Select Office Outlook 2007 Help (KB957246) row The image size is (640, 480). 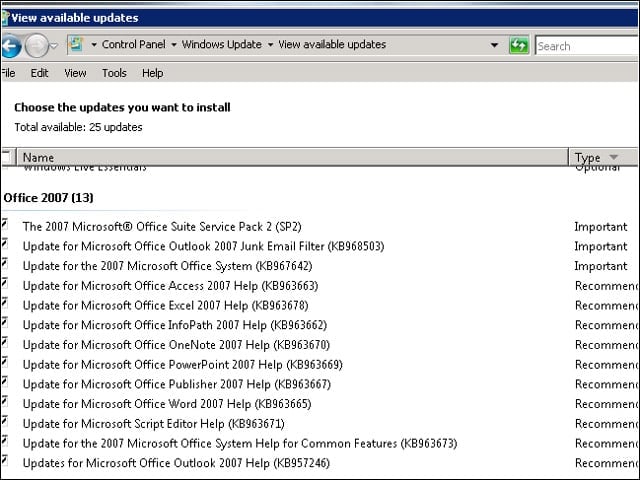point(176,463)
